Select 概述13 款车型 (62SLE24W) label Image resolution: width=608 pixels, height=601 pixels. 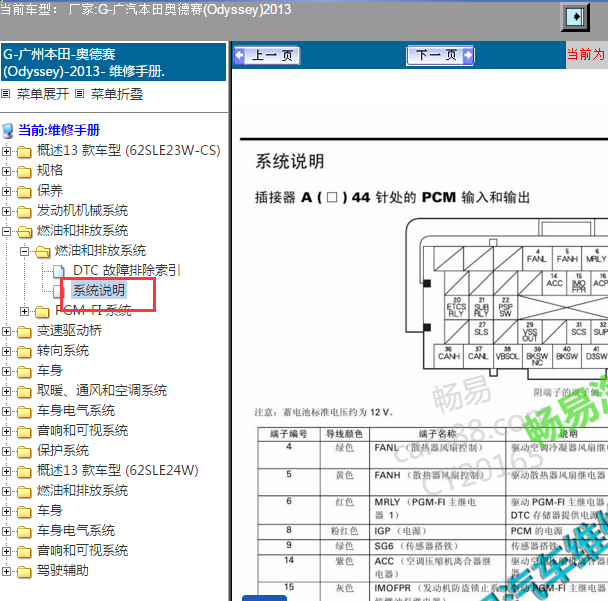coord(117,470)
